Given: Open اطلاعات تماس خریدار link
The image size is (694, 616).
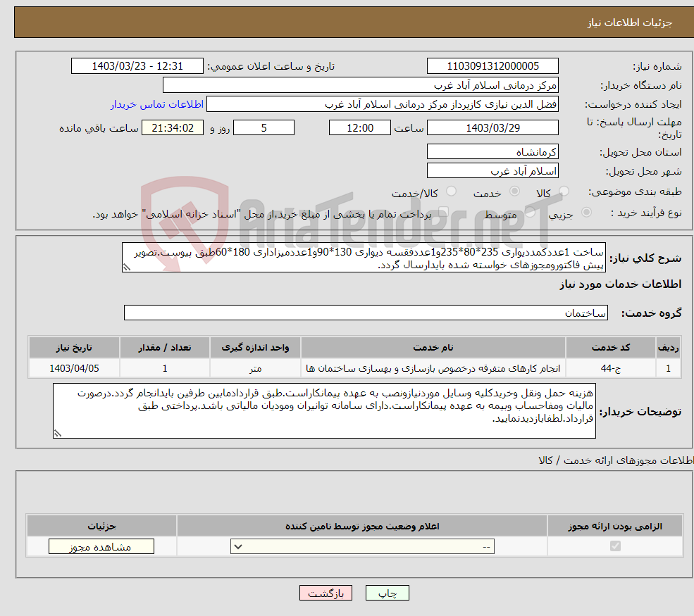Looking at the screenshot, I should pos(157,104).
